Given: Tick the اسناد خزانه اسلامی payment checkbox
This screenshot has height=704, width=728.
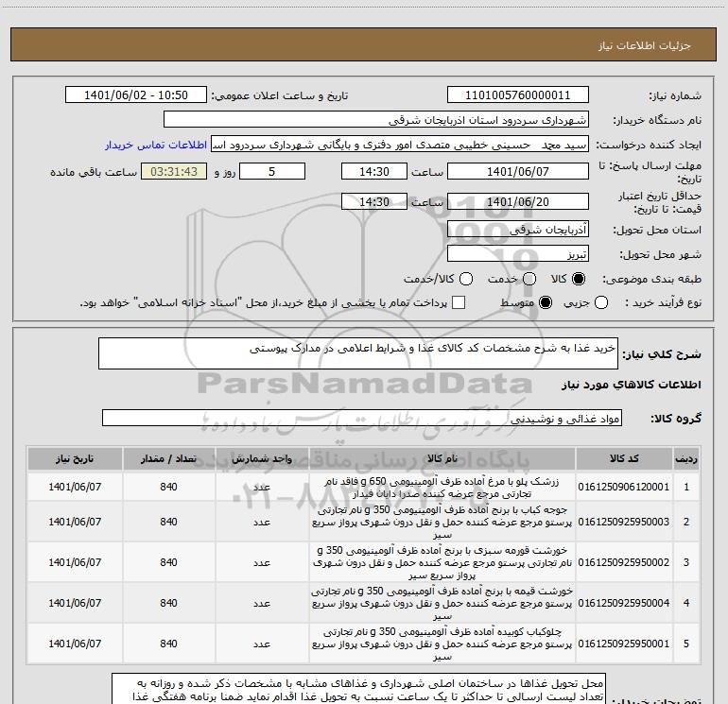Looking at the screenshot, I should pos(459,302).
